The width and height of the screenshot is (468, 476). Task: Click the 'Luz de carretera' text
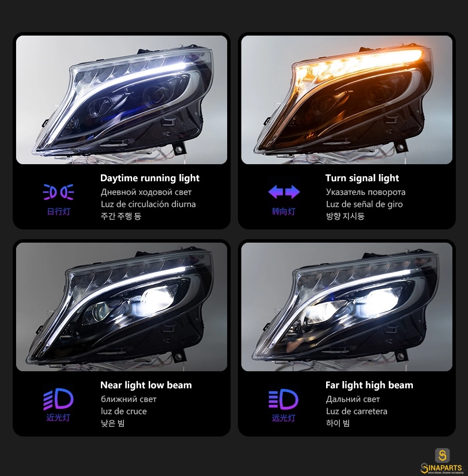pos(357,411)
